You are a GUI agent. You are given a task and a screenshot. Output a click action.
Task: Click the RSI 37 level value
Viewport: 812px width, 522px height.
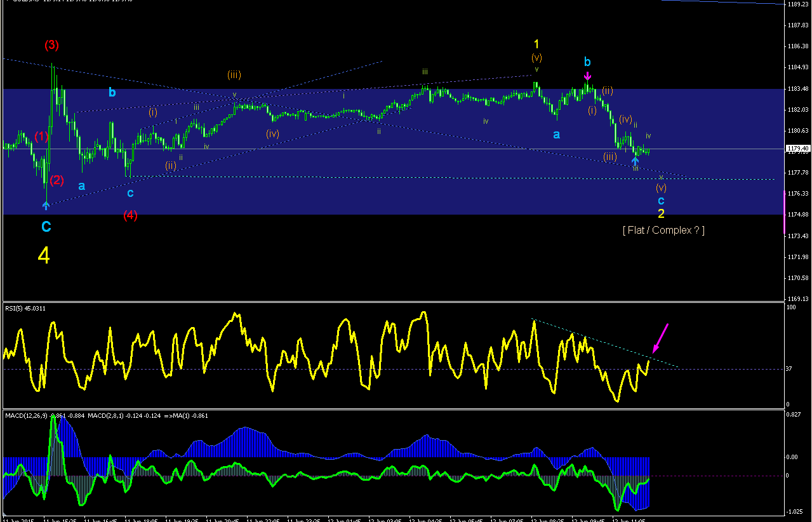pos(790,369)
